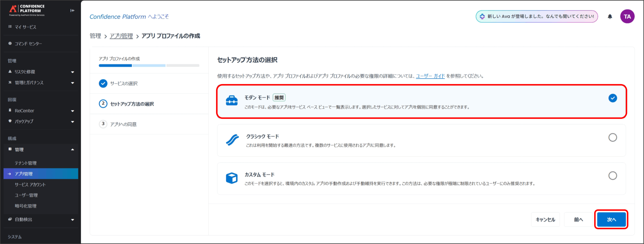Select the モダン モード radio option
The image size is (644, 244).
coord(613,98)
